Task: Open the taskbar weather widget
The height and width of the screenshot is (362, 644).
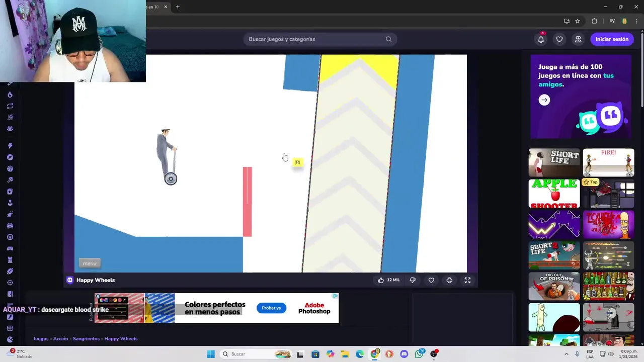Action: [x=21, y=354]
